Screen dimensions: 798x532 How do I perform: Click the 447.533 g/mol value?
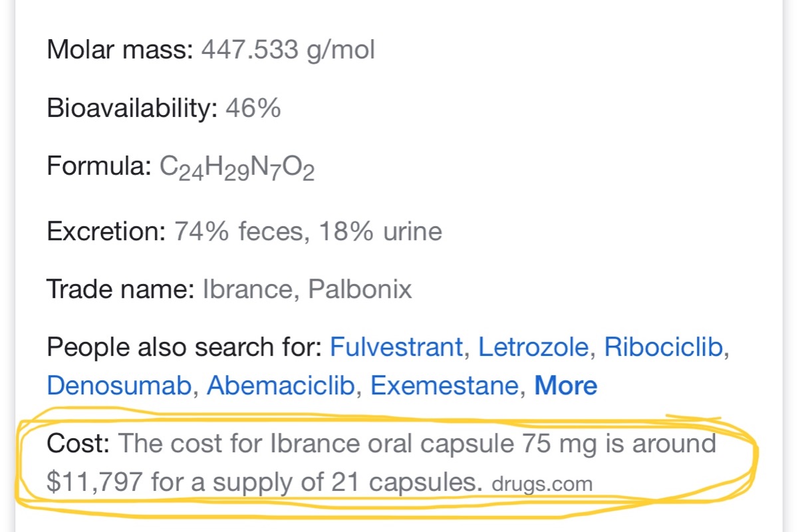coord(288,50)
